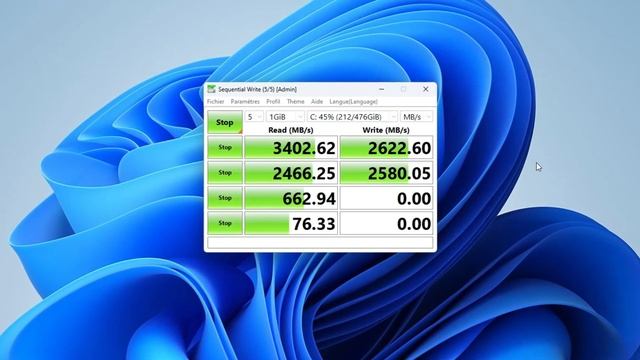Open the Thème menu

tap(296, 101)
